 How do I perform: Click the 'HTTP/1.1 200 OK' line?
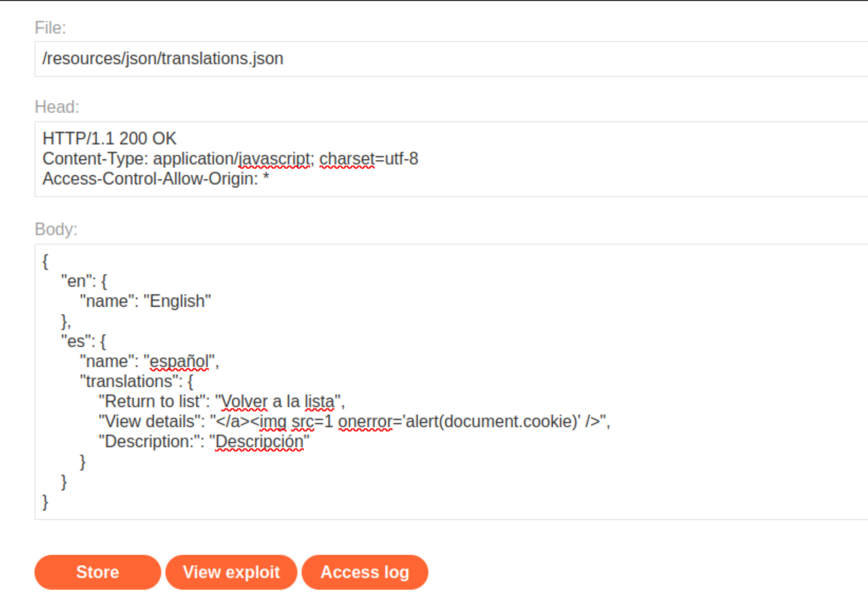coord(109,139)
